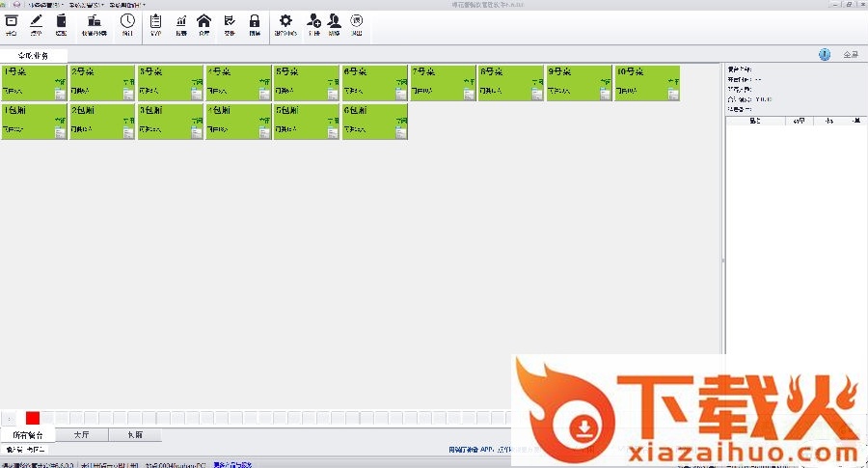Click the red color square
Viewport: 868px width, 468px height.
point(33,418)
